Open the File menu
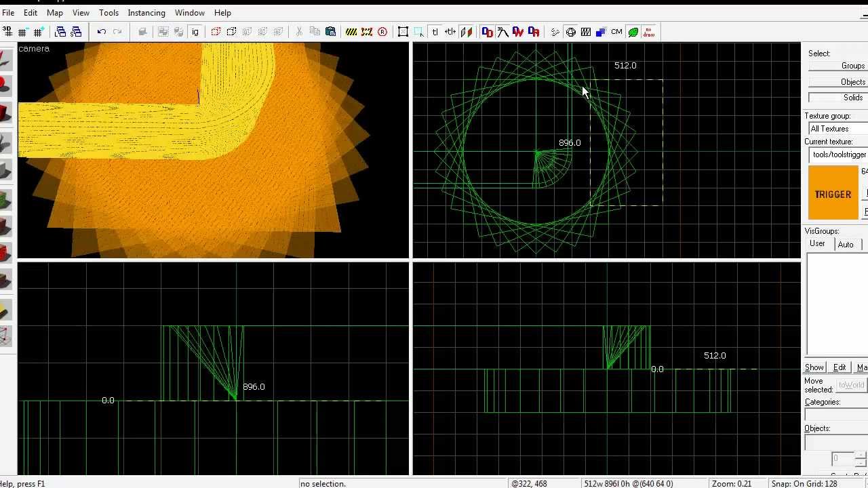Image resolution: width=868 pixels, height=488 pixels. [8, 13]
